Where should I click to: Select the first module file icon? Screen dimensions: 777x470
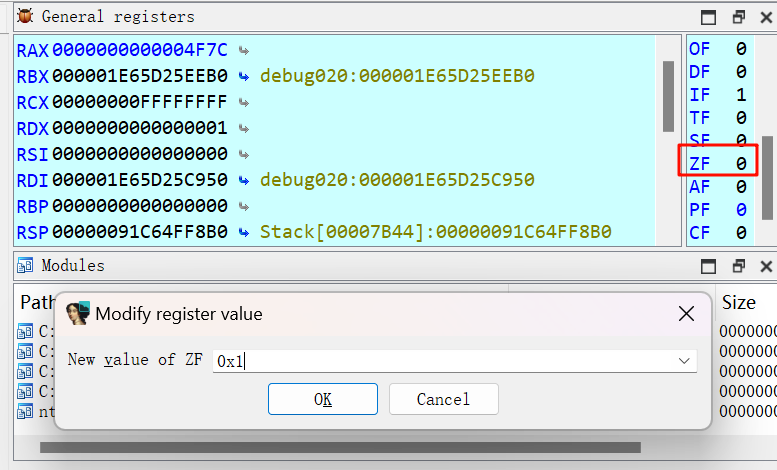25,332
